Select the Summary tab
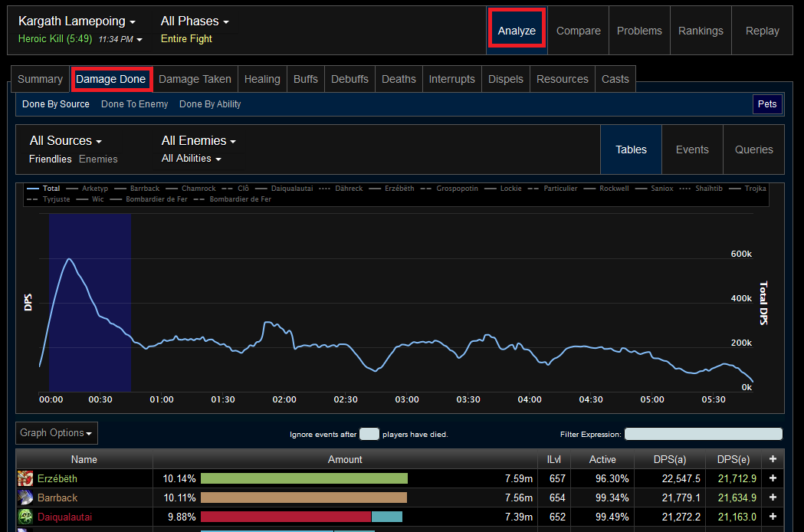 pos(40,79)
